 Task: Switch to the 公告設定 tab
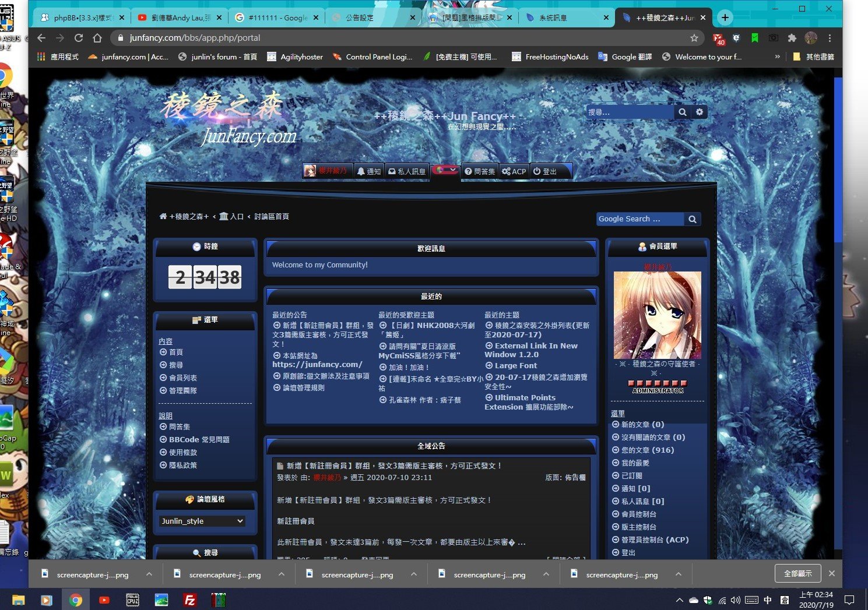[374, 18]
